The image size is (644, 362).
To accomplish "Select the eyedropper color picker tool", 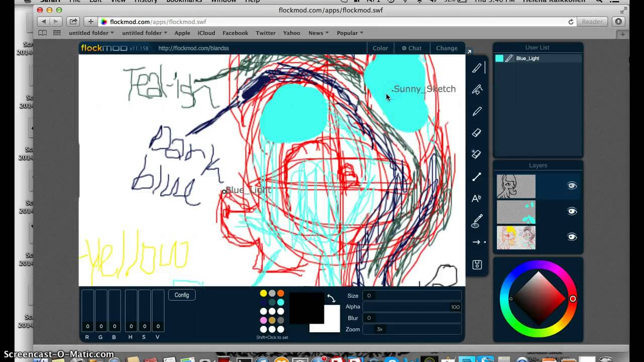I will (476, 220).
